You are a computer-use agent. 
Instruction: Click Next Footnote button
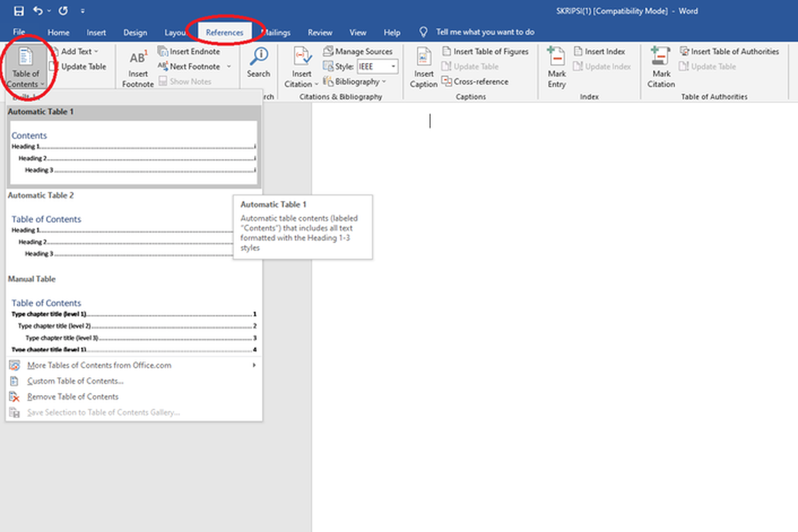(189, 66)
